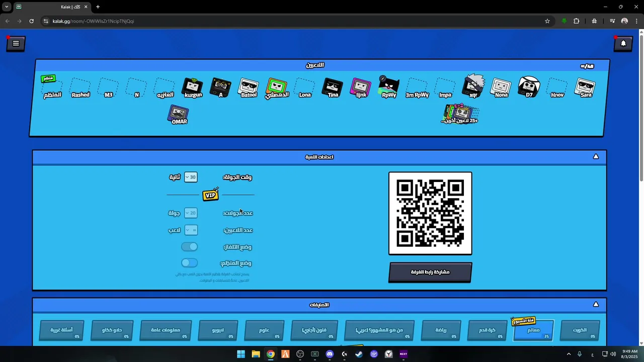The height and width of the screenshot is (362, 644).
Task: Click share room link button
Action: coord(430,272)
